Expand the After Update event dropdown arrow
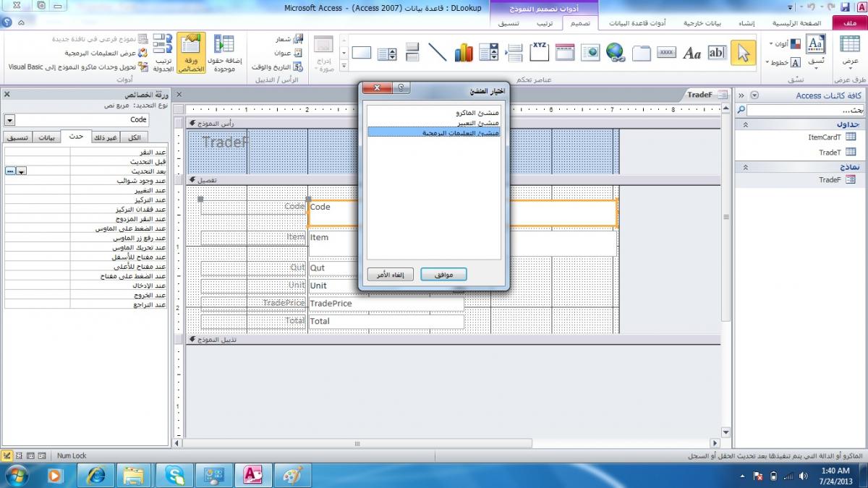This screenshot has width=868, height=488. (22, 171)
